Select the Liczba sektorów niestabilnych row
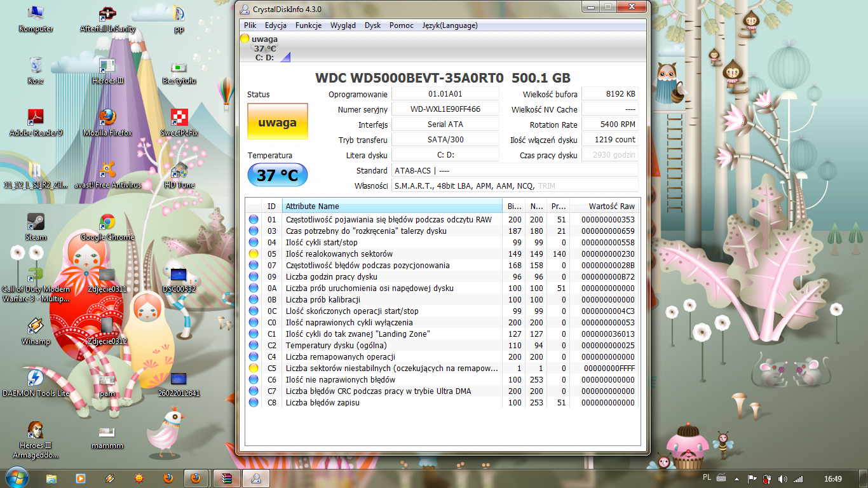The width and height of the screenshot is (868, 488). point(442,368)
